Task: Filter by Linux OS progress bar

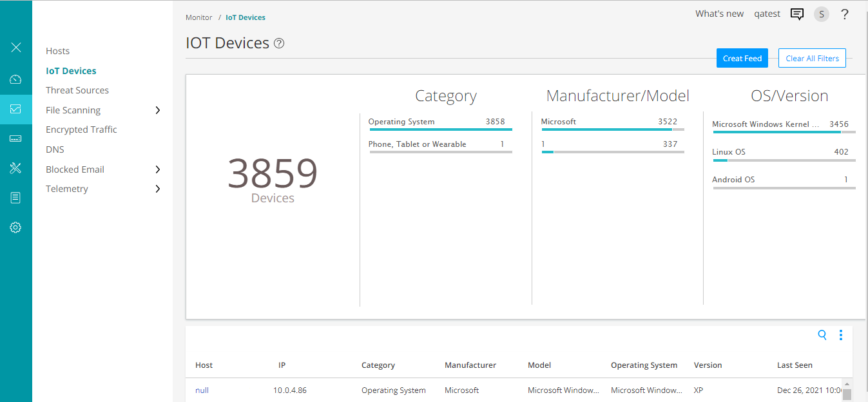Action: click(x=784, y=160)
